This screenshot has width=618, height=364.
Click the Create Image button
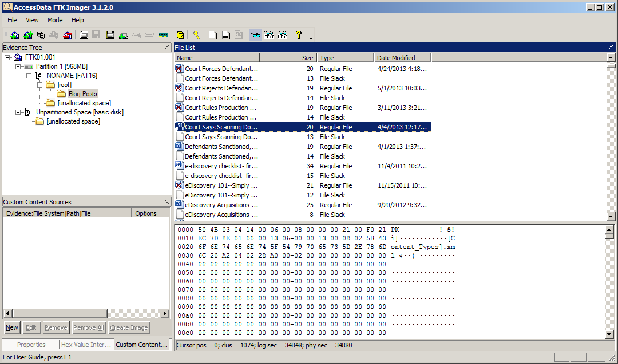tap(129, 327)
